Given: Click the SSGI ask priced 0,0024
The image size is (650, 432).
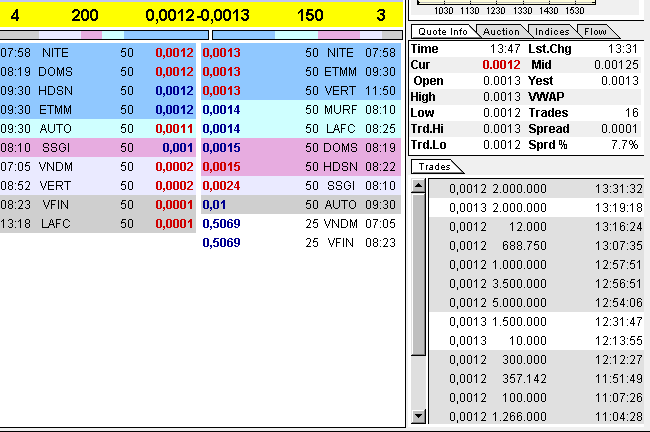Looking at the screenshot, I should (300, 185).
